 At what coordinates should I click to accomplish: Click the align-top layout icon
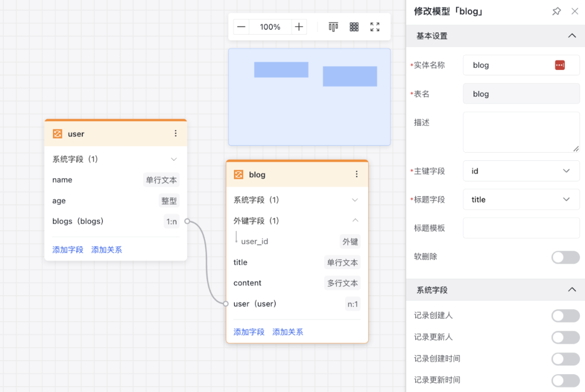coord(333,27)
